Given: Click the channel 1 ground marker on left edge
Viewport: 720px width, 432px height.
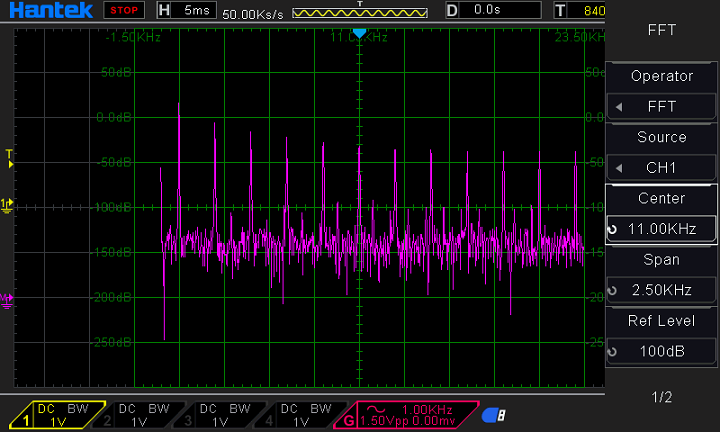Looking at the screenshot, I should click(8, 205).
